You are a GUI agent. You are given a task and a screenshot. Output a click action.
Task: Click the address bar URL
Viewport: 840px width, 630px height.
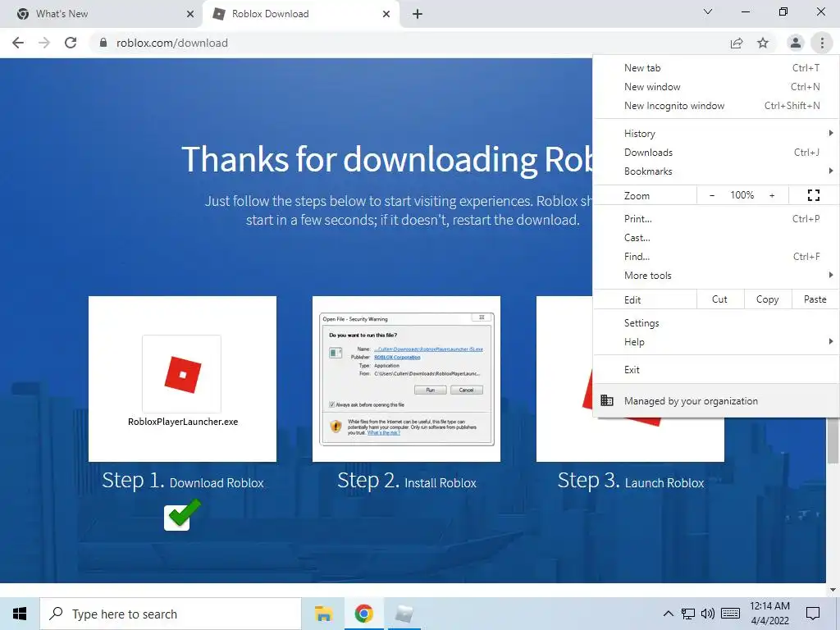point(172,43)
